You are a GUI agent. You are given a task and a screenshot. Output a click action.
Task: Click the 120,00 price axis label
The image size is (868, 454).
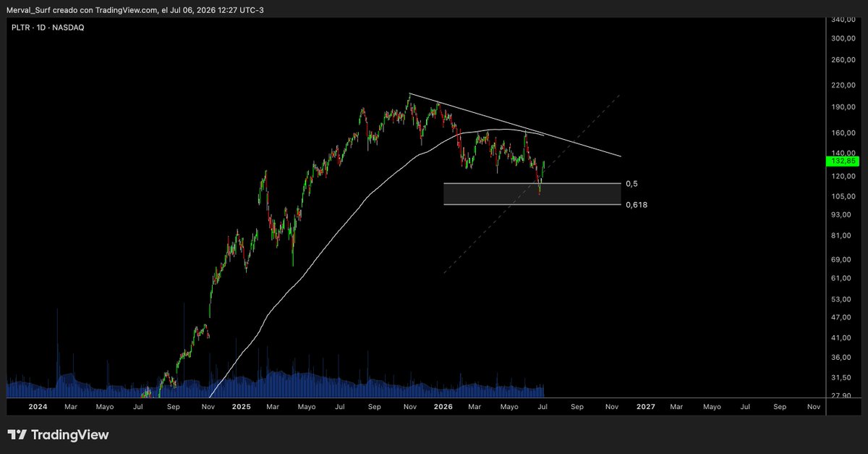[x=843, y=176]
